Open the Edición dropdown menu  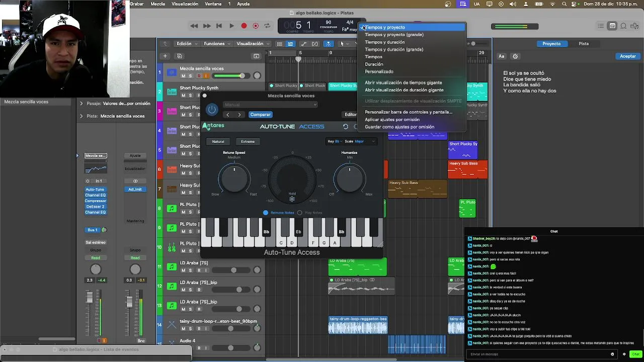point(186,44)
